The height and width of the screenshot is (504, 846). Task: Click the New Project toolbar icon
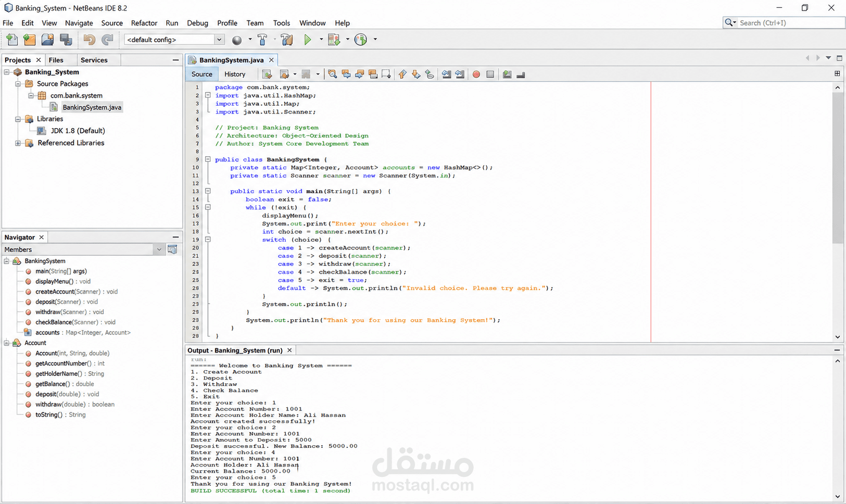pos(30,40)
